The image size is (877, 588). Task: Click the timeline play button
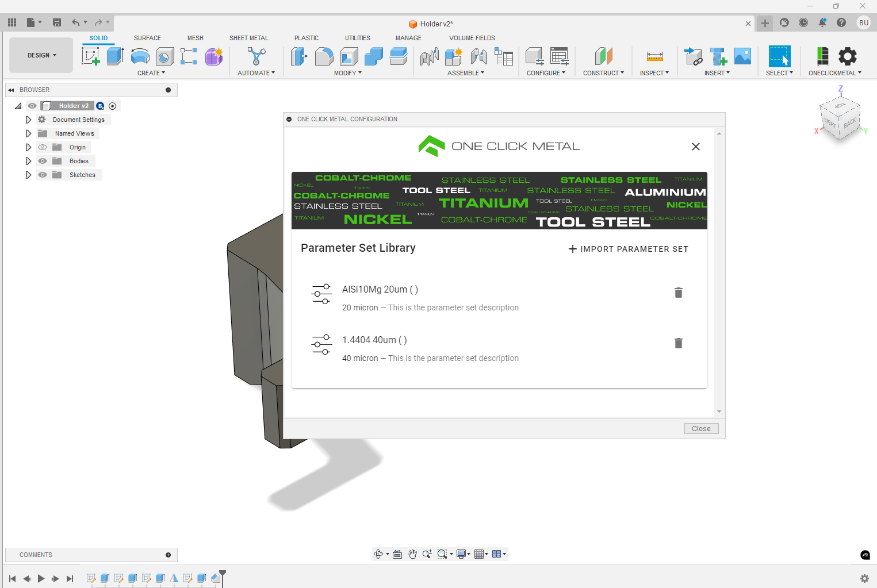click(41, 579)
